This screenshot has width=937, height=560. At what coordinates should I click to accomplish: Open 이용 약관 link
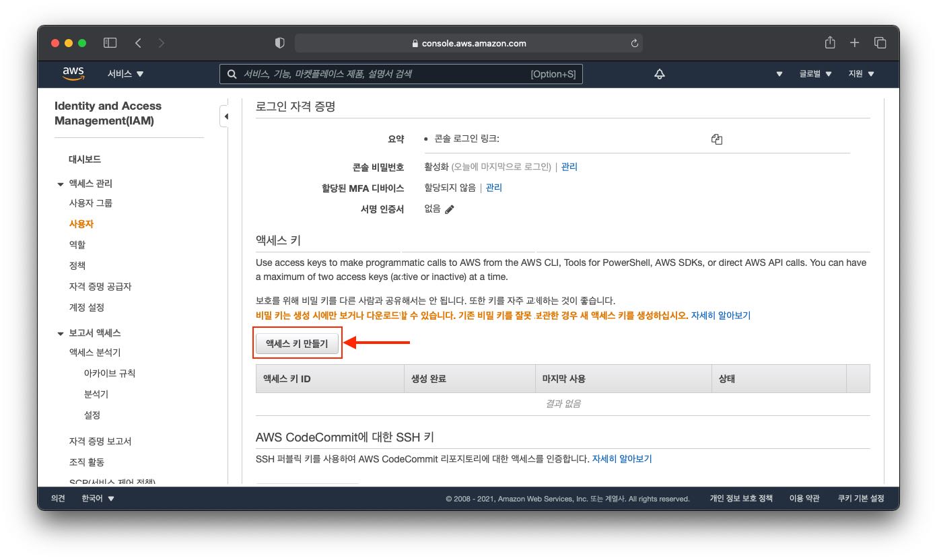804,499
